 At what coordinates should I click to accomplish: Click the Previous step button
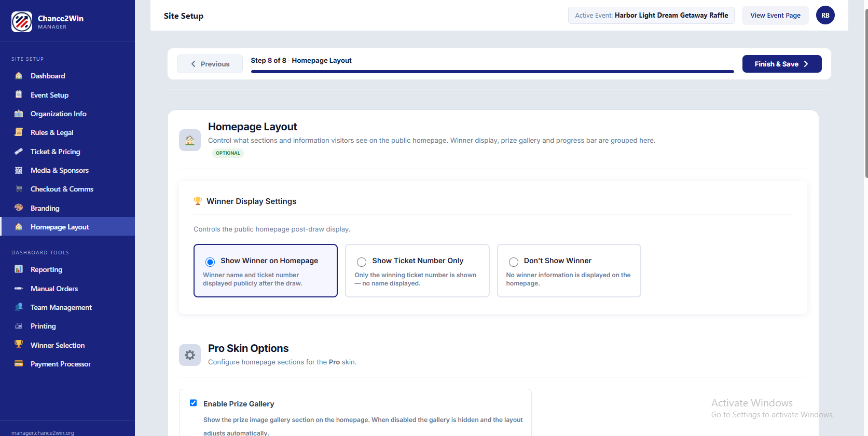pos(210,64)
